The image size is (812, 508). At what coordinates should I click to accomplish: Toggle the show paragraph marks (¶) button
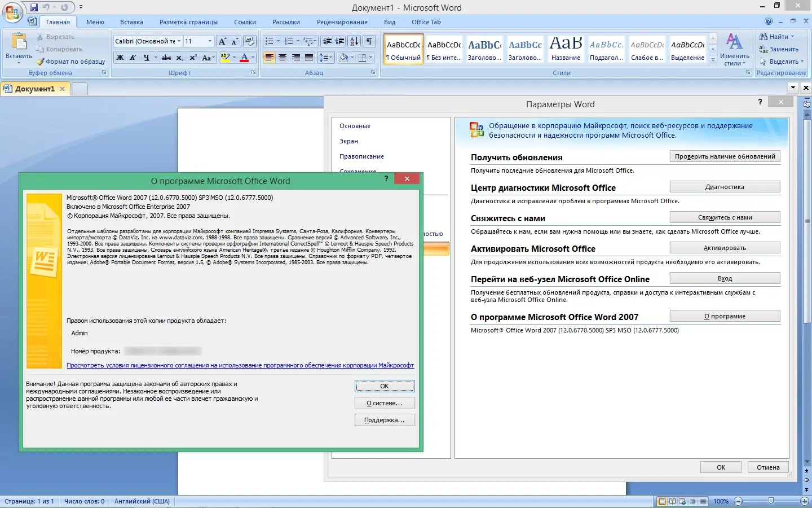point(369,41)
